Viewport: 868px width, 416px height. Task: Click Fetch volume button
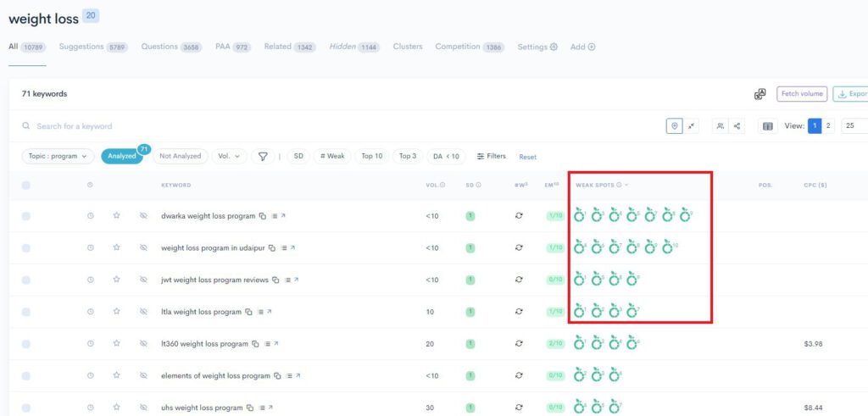[802, 94]
